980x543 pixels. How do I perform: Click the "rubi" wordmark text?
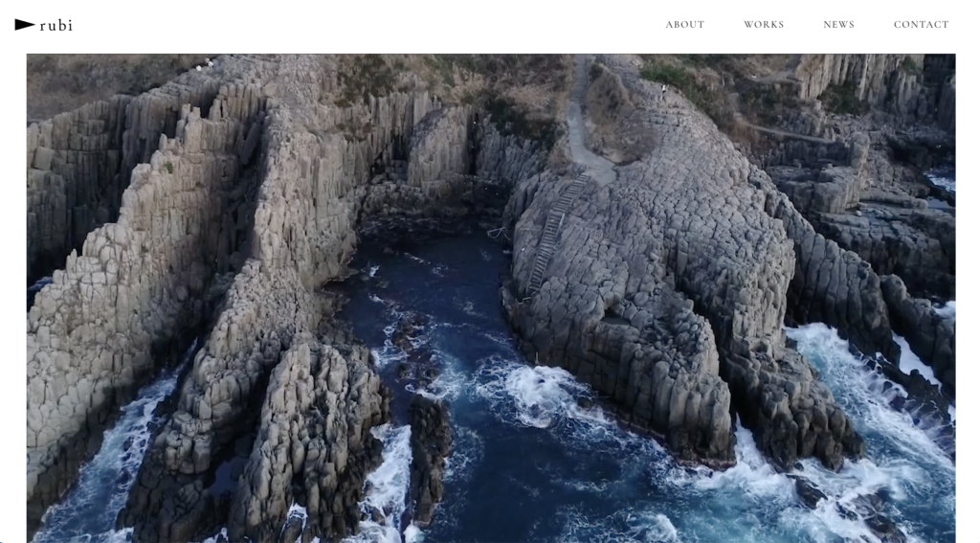[x=56, y=26]
